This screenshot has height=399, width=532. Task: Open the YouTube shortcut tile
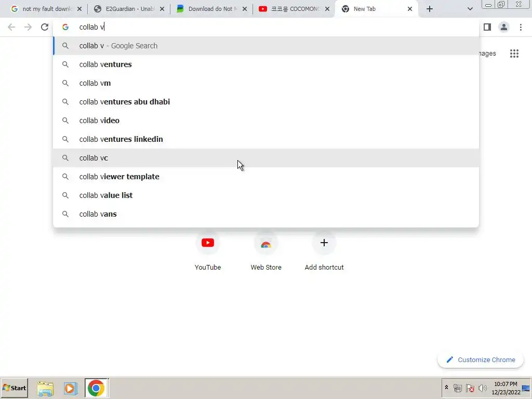pyautogui.click(x=208, y=251)
